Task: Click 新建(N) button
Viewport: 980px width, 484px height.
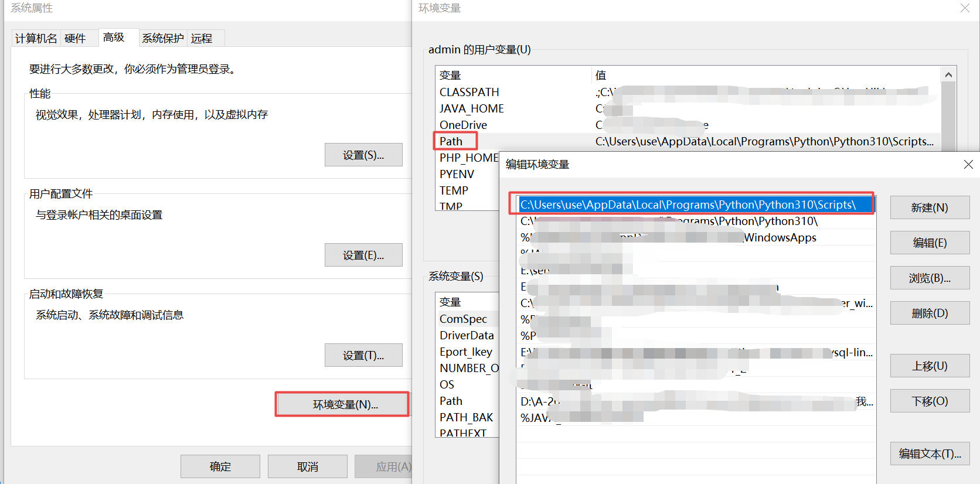Action: [930, 207]
